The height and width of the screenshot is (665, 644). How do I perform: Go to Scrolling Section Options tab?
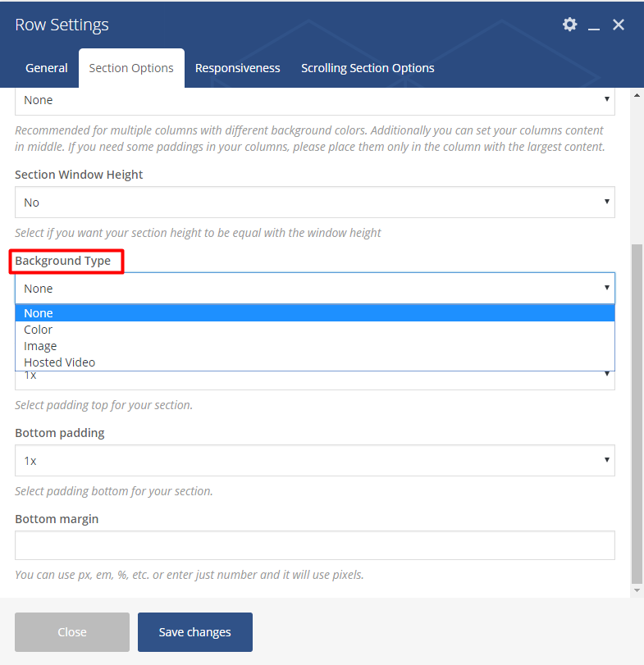click(x=368, y=68)
